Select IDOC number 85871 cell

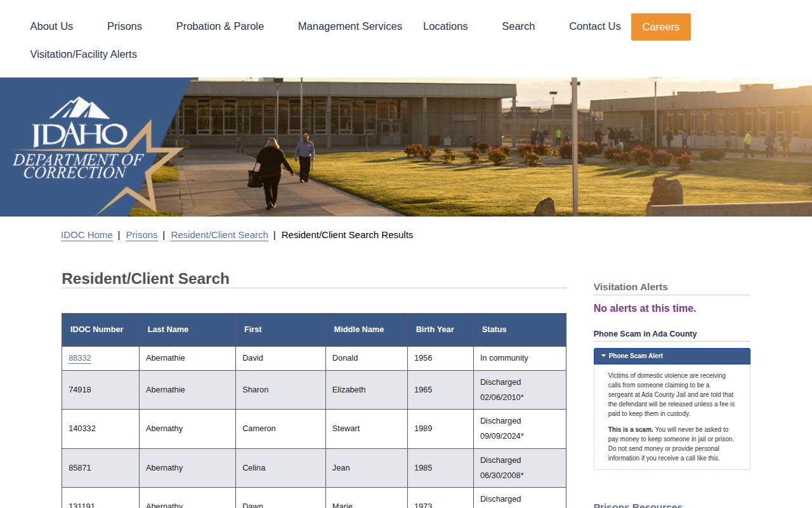[x=100, y=468]
